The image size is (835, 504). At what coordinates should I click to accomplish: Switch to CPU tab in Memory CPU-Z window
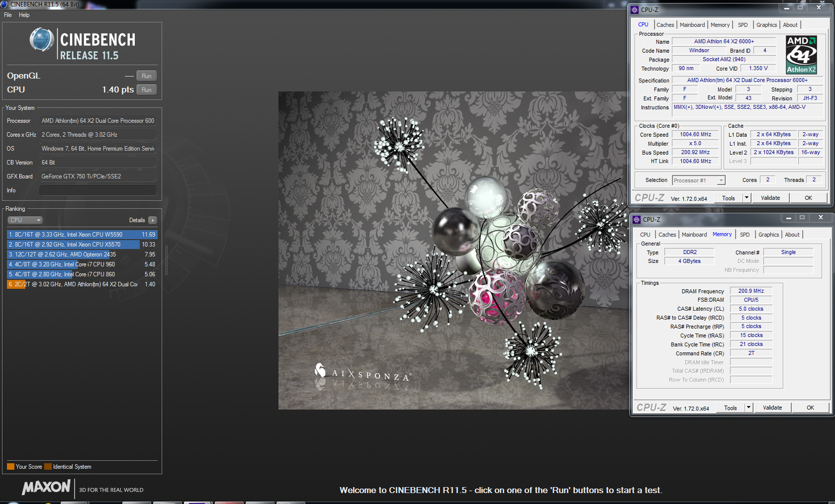click(x=645, y=235)
